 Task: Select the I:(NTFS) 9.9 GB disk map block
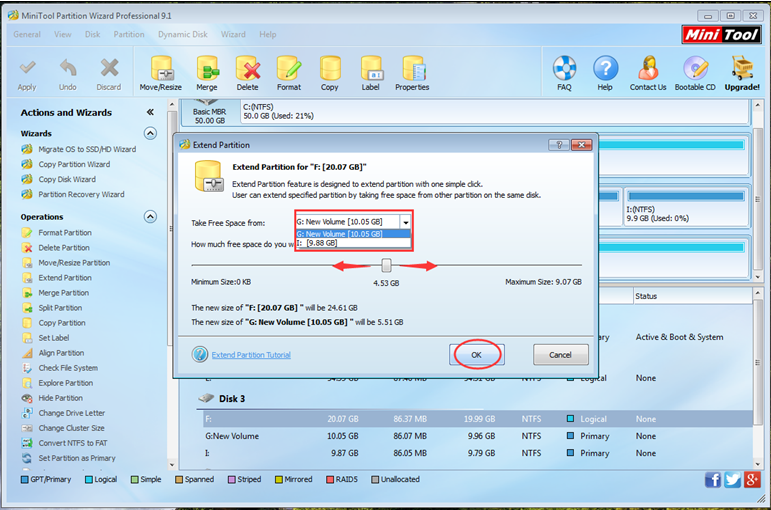685,208
